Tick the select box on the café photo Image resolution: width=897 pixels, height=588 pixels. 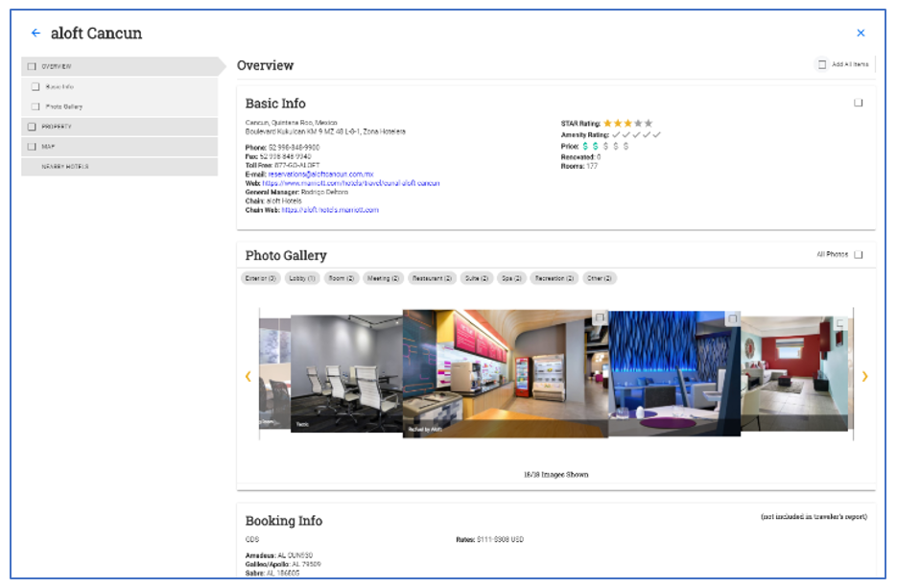pyautogui.click(x=599, y=318)
